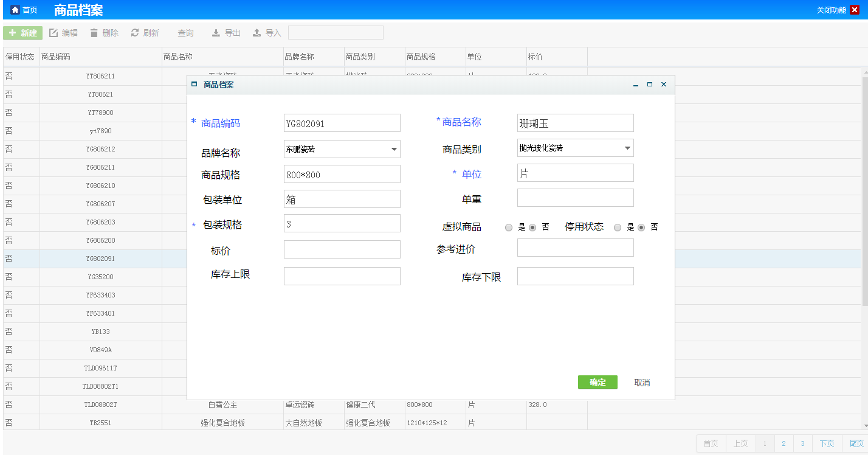Click the 单重 input field
868x455 pixels.
tap(576, 198)
